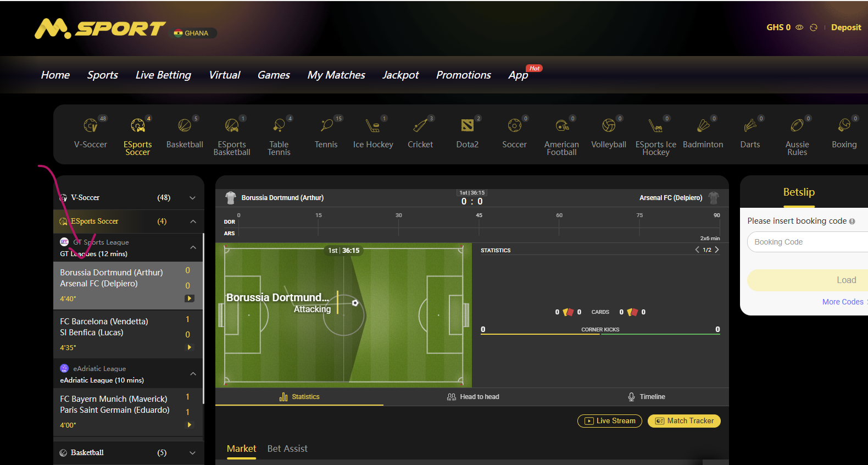Image resolution: width=868 pixels, height=465 pixels.
Task: Select the Volleyball sport icon
Action: click(609, 125)
